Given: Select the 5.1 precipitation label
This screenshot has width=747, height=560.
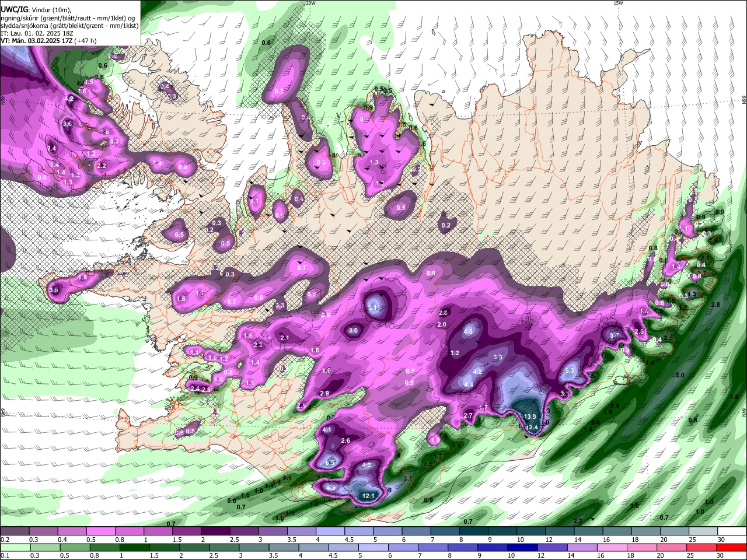Looking at the screenshot, I should point(373,307).
